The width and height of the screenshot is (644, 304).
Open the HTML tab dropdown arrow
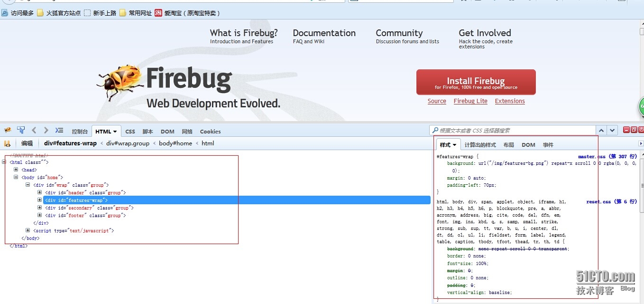tap(115, 132)
